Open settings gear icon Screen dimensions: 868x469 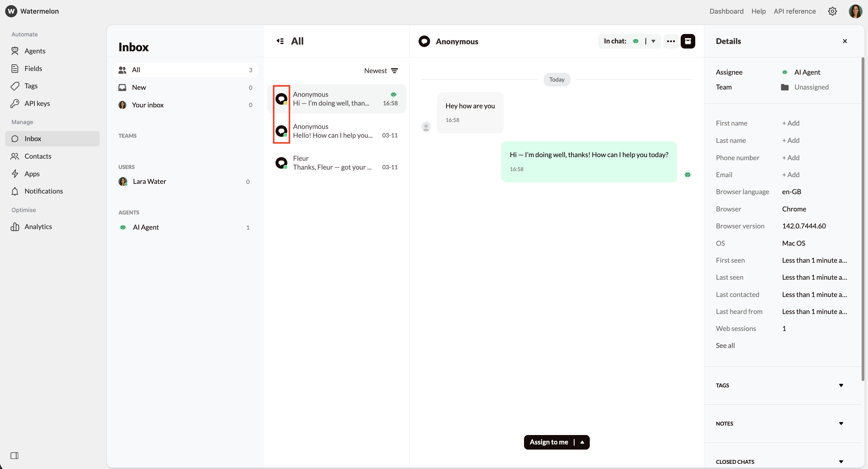point(832,11)
